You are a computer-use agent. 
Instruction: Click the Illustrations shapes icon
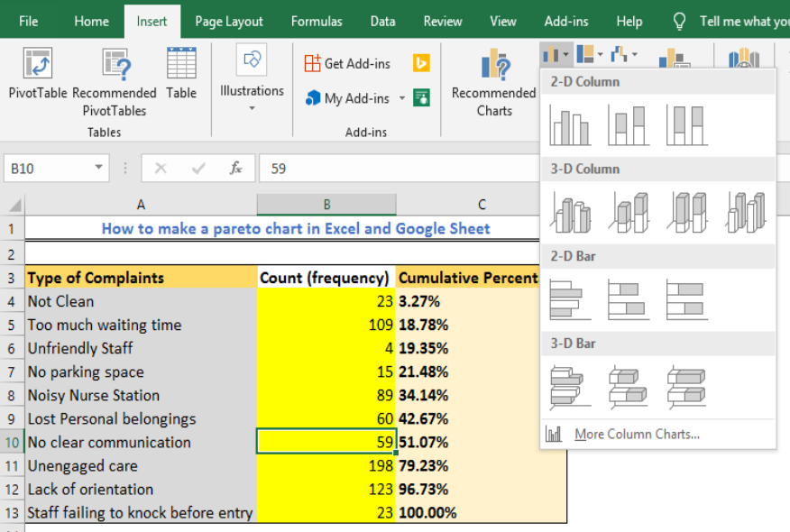point(252,60)
